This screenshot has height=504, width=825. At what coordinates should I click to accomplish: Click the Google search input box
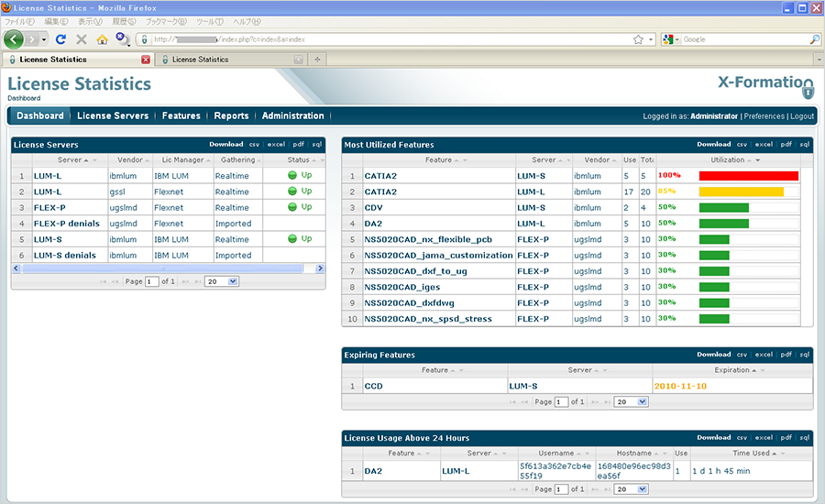point(745,39)
